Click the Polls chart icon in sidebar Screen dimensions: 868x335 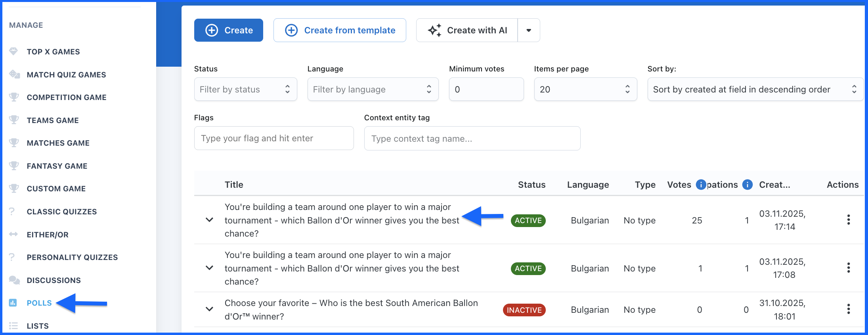pos(13,303)
